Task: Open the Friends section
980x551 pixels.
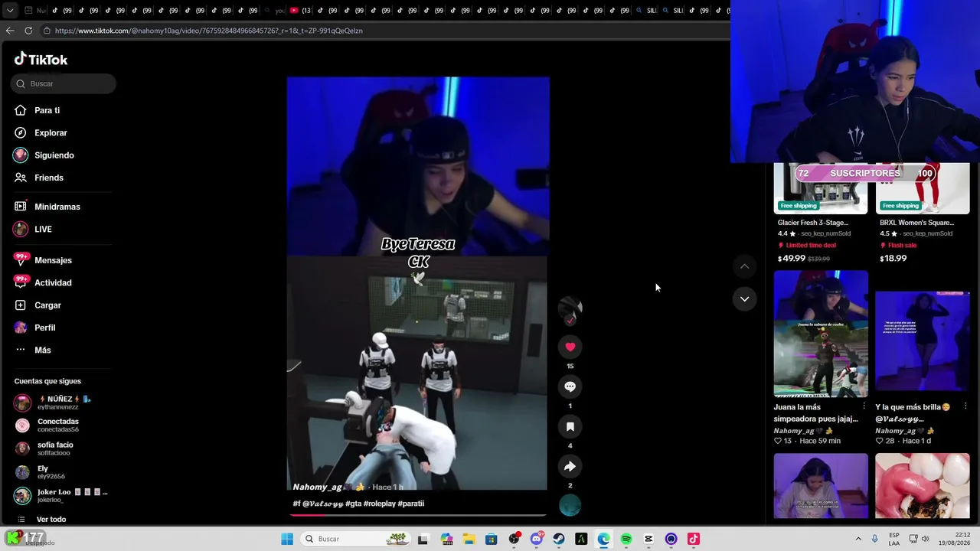Action: 38,178
